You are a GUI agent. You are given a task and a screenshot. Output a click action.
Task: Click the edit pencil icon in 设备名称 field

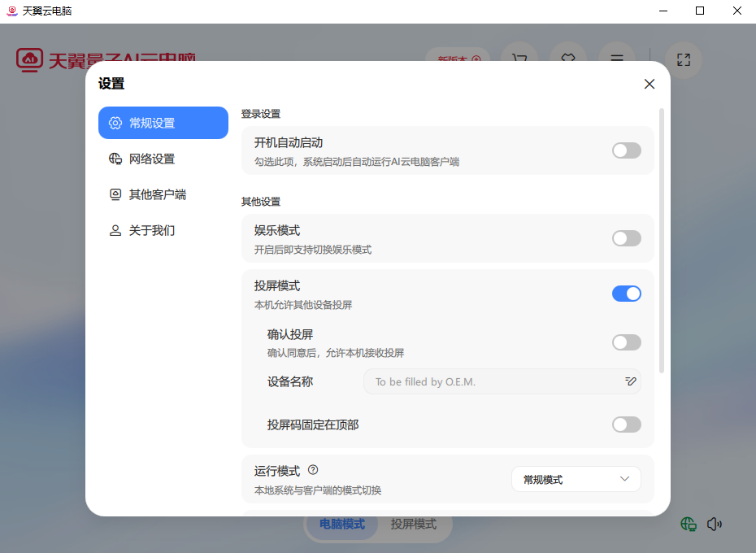point(630,381)
